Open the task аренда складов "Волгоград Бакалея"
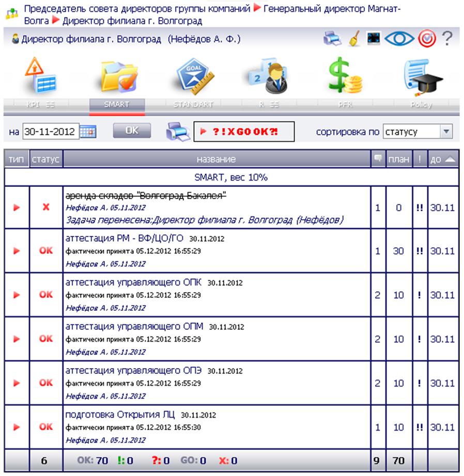This screenshot has width=464, height=476. (146, 196)
